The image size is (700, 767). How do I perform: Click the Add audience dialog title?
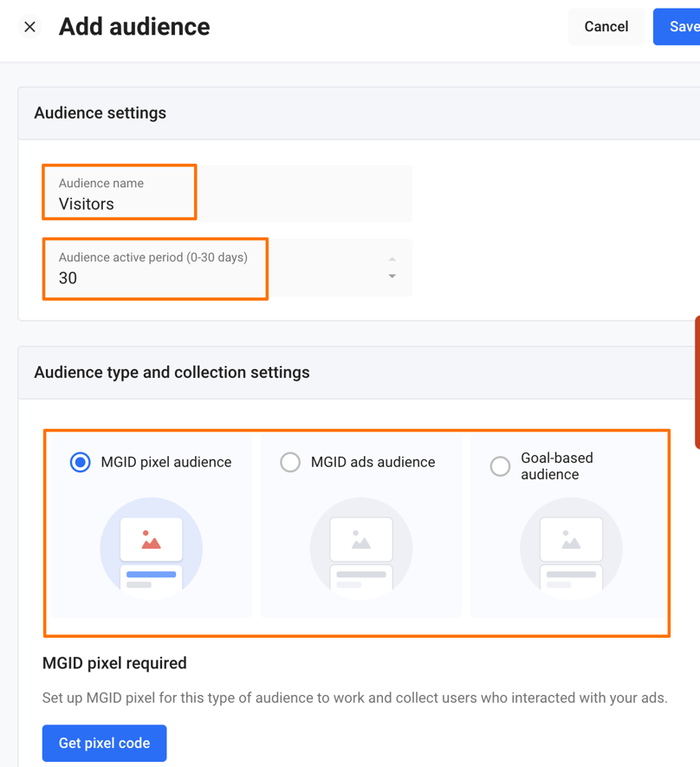[134, 27]
